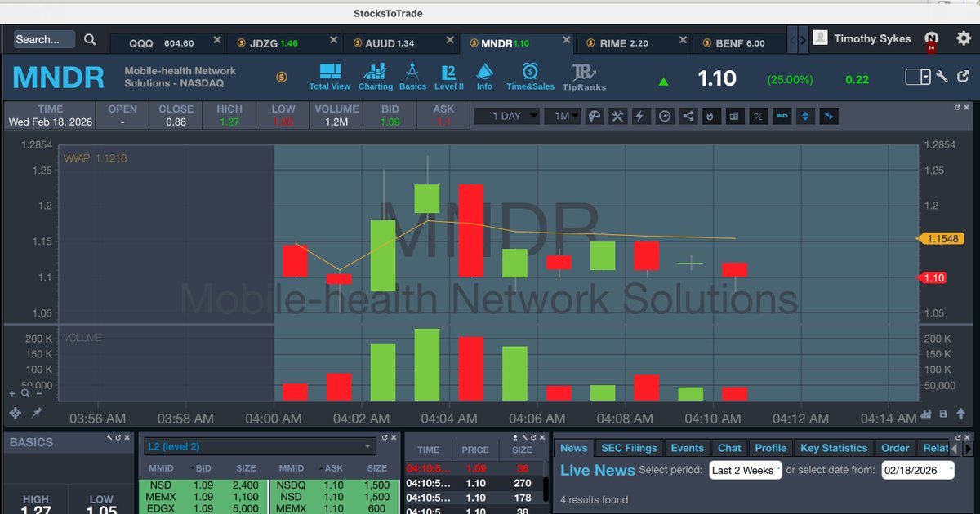Toggle the percent scale icon
This screenshot has width=980, height=514.
click(758, 116)
